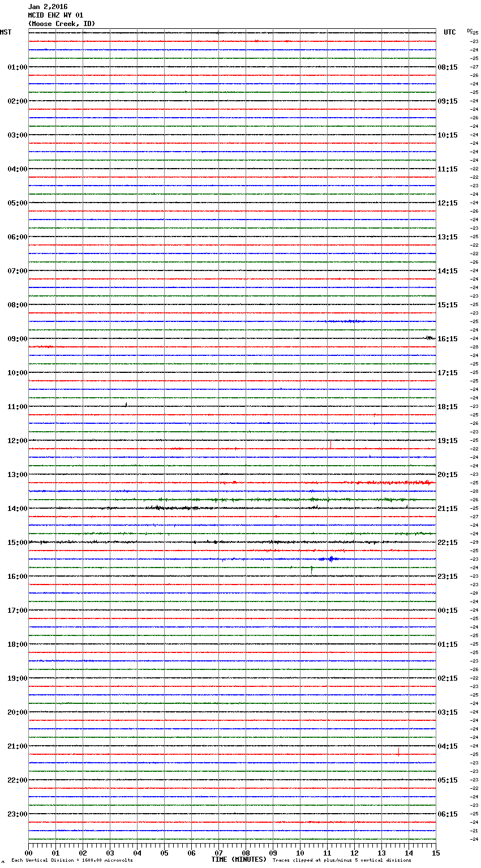Click the location label '(Moose Creek, ID)'

coord(62,24)
